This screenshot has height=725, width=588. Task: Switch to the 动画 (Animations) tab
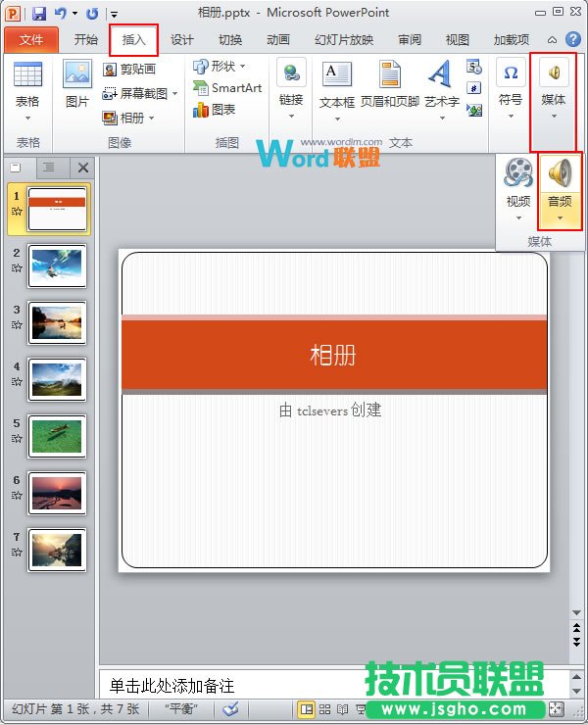click(278, 40)
